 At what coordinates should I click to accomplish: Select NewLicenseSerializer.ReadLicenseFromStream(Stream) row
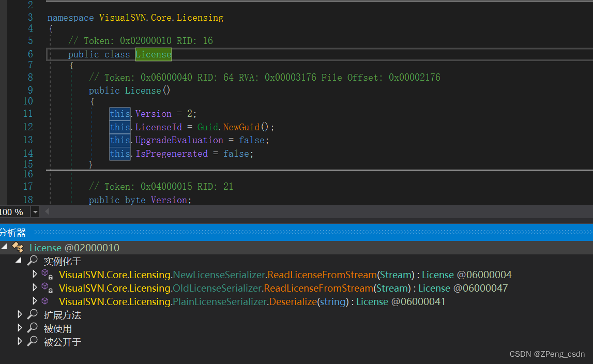click(x=285, y=275)
